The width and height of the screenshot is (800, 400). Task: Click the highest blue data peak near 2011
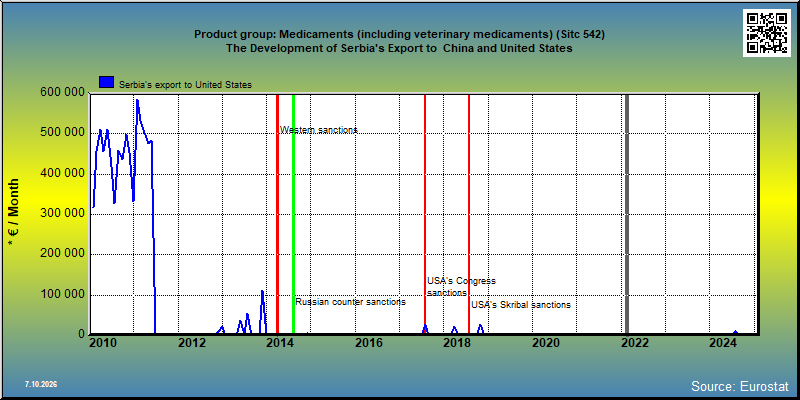click(x=137, y=101)
